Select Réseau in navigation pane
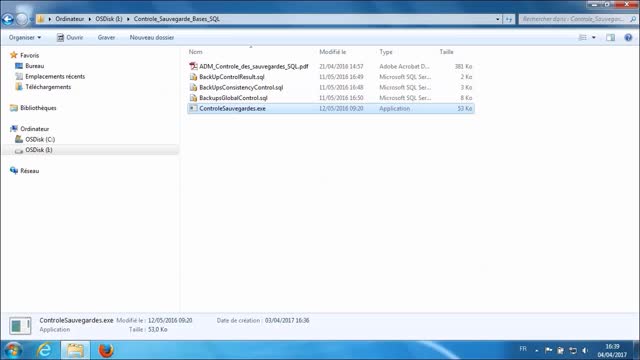 pyautogui.click(x=29, y=171)
